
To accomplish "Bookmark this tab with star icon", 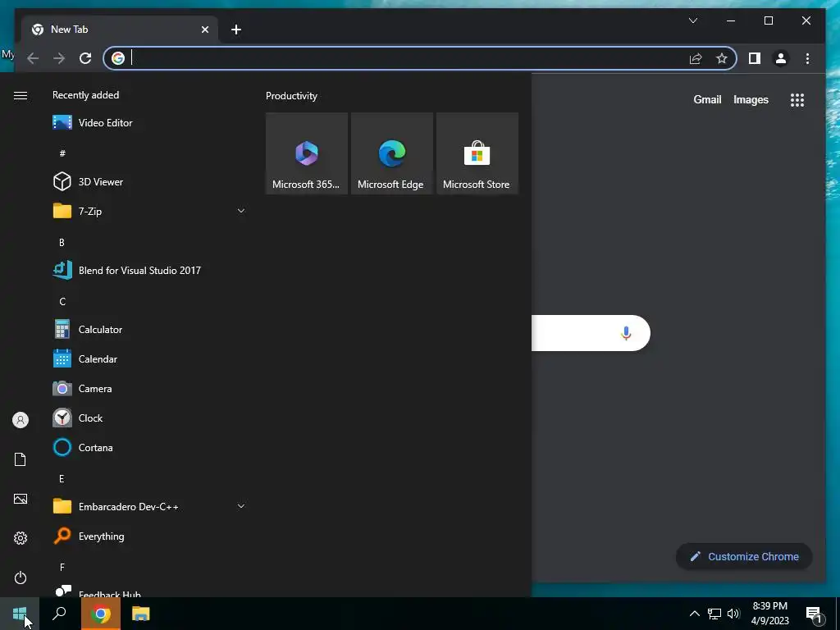I will point(722,58).
